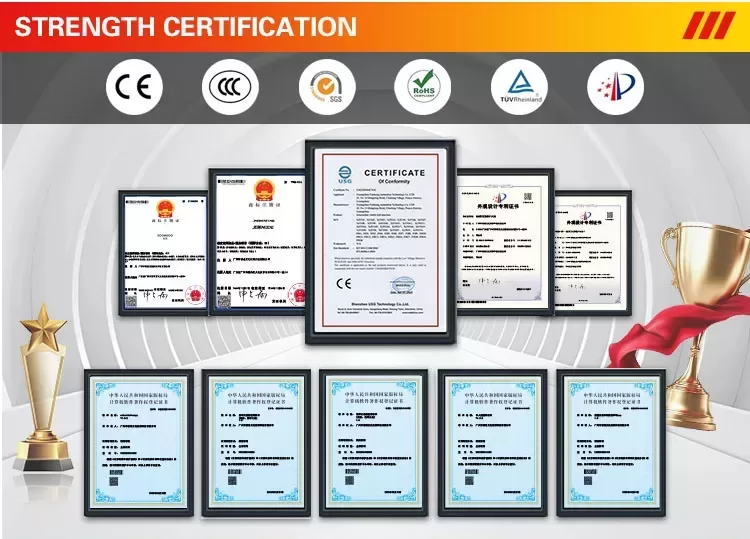Click the red slanted stripes logo in the banner

(709, 25)
